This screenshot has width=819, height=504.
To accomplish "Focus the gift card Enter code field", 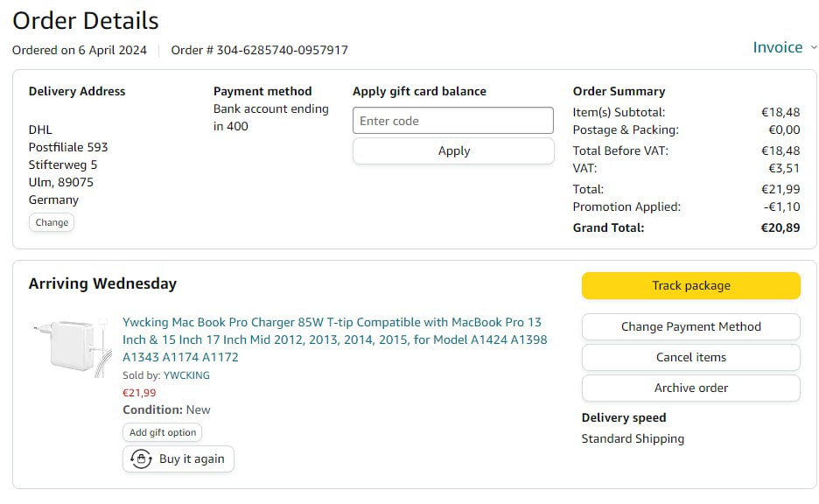I will tap(453, 121).
